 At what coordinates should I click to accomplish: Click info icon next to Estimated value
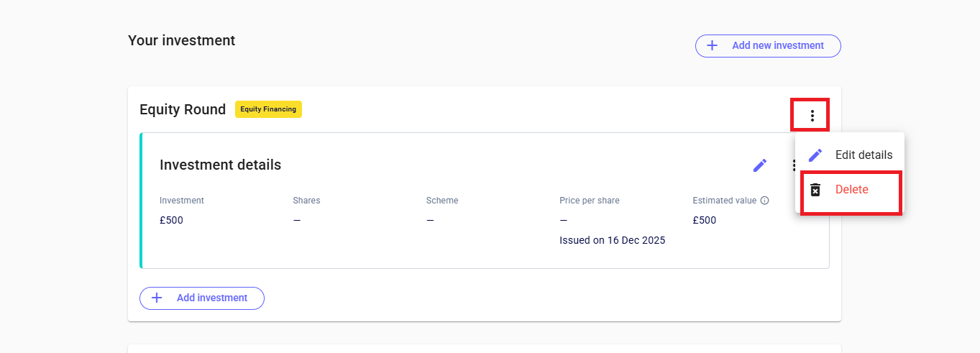pos(765,201)
